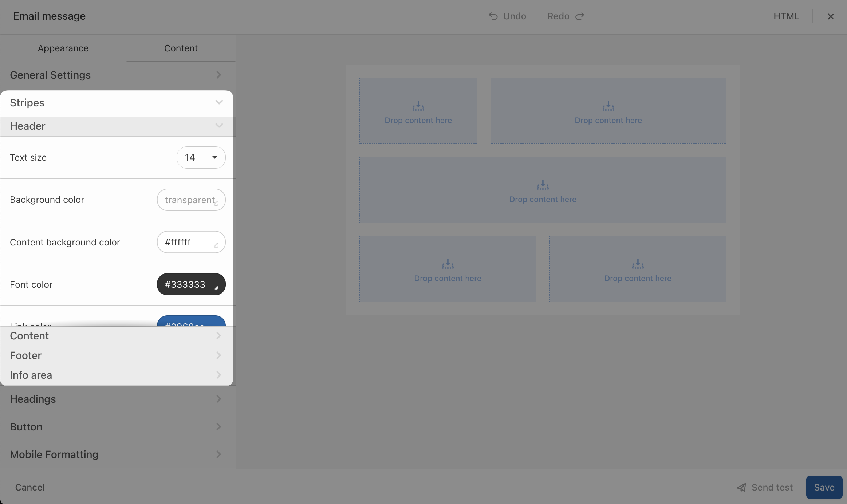Click the Send test paper plane icon
Image resolution: width=847 pixels, height=504 pixels.
click(741, 487)
